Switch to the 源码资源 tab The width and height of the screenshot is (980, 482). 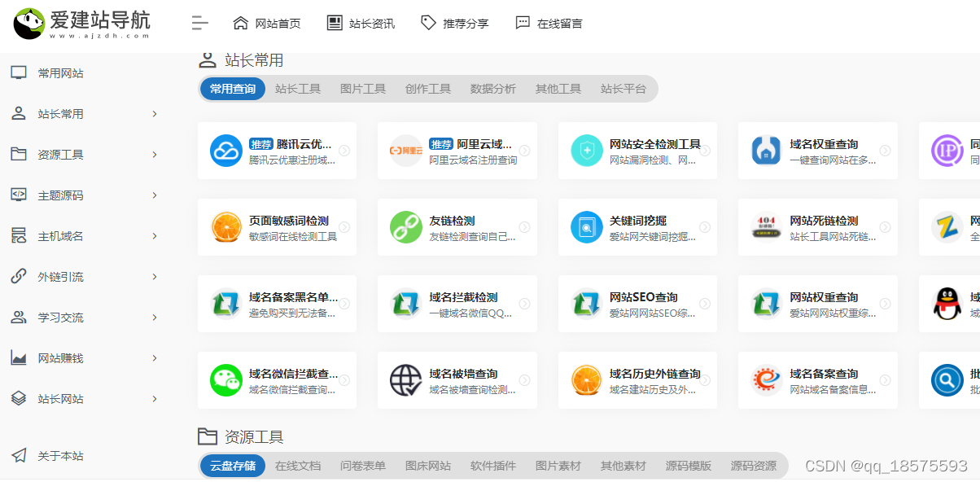[754, 466]
